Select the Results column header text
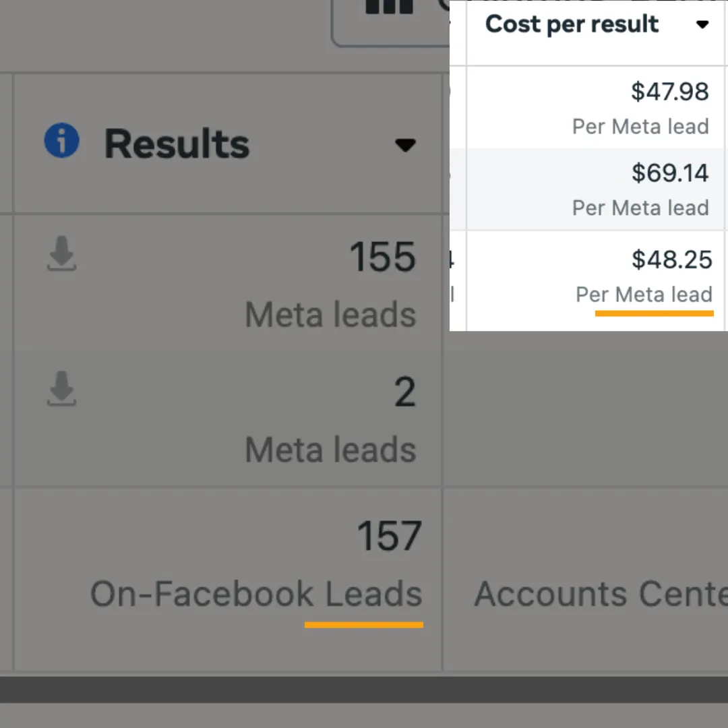 point(177,144)
